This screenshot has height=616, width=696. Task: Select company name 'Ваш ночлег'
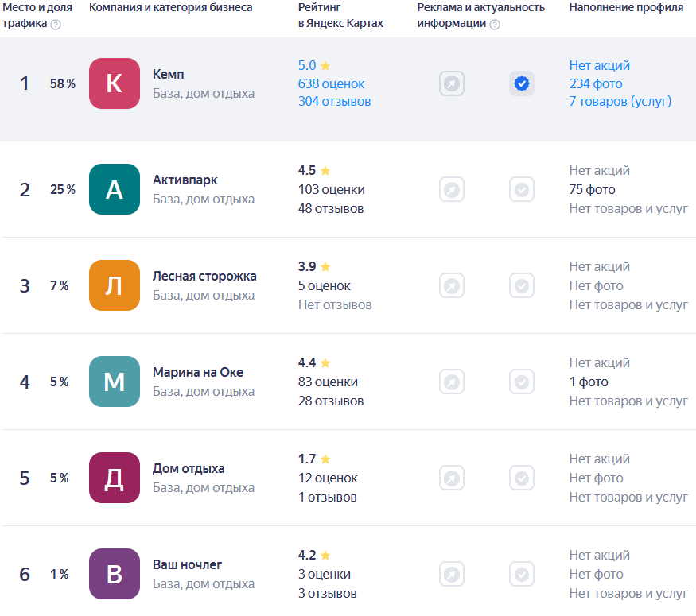click(x=187, y=565)
